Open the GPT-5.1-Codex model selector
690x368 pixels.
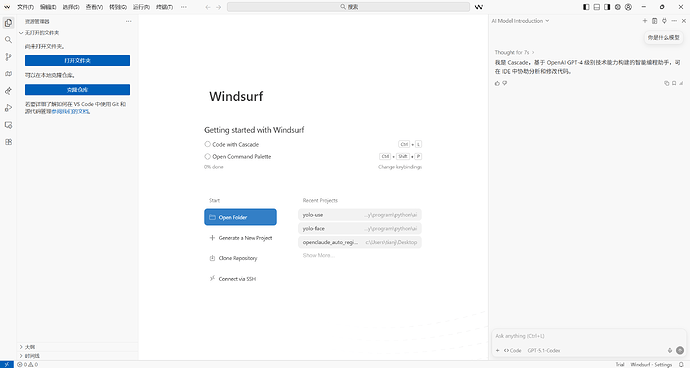point(544,350)
